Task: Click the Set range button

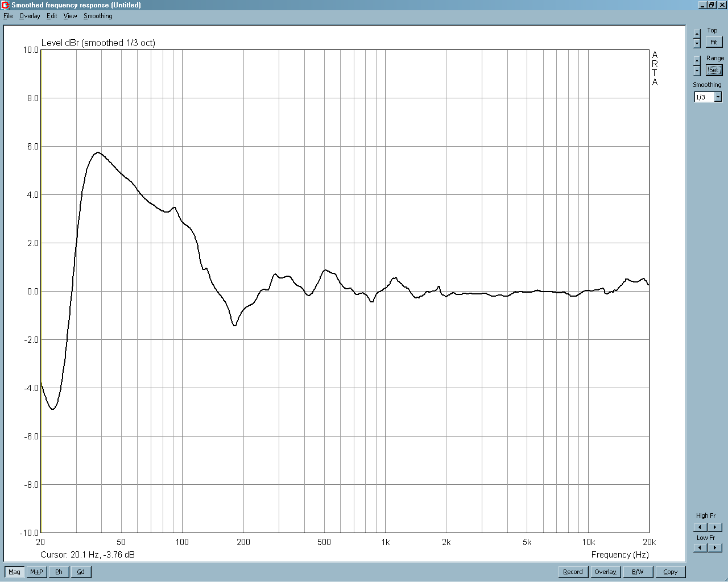Action: point(714,70)
